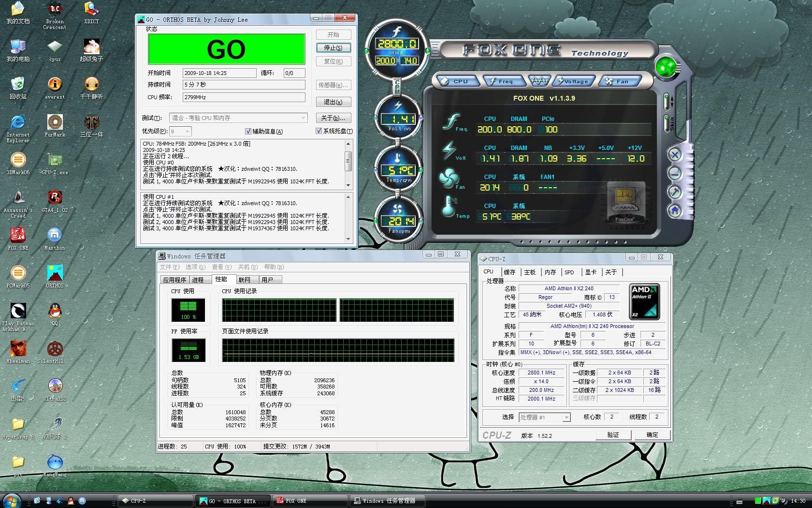Open the waveform monitor tab icon in Fox One

click(539, 81)
